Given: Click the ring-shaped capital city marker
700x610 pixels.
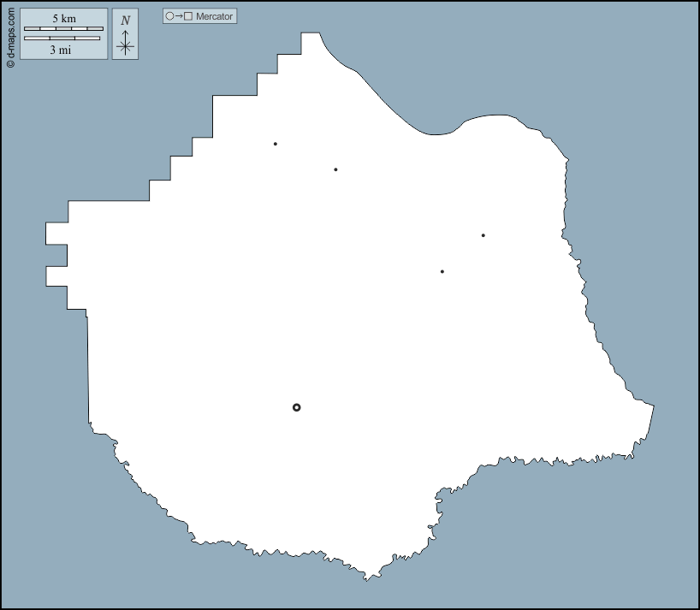Looking at the screenshot, I should [296, 407].
